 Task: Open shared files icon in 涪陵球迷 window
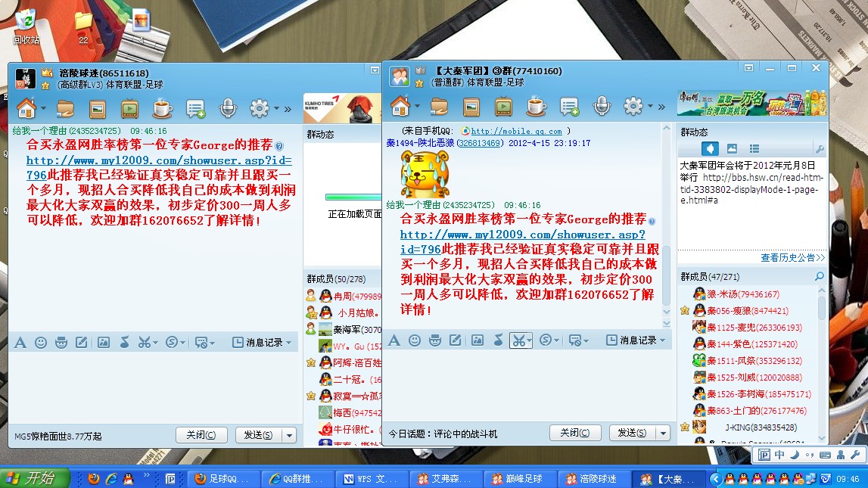point(65,108)
